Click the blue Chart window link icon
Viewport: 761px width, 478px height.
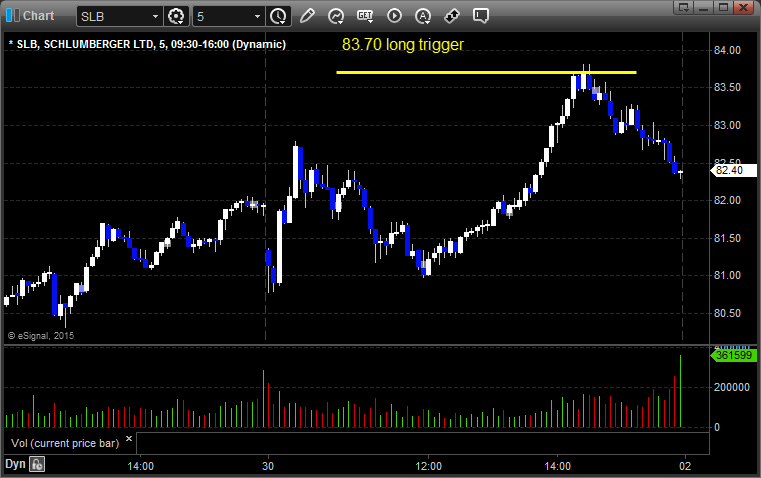13,16
